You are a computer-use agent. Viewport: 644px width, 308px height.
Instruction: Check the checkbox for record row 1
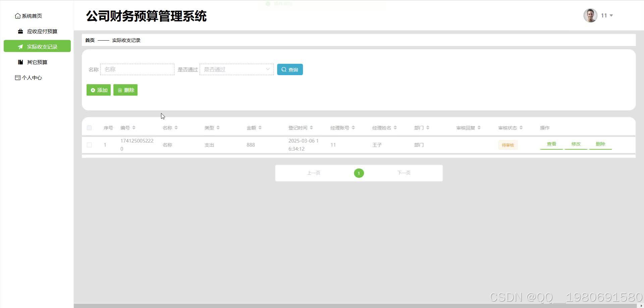click(x=89, y=145)
